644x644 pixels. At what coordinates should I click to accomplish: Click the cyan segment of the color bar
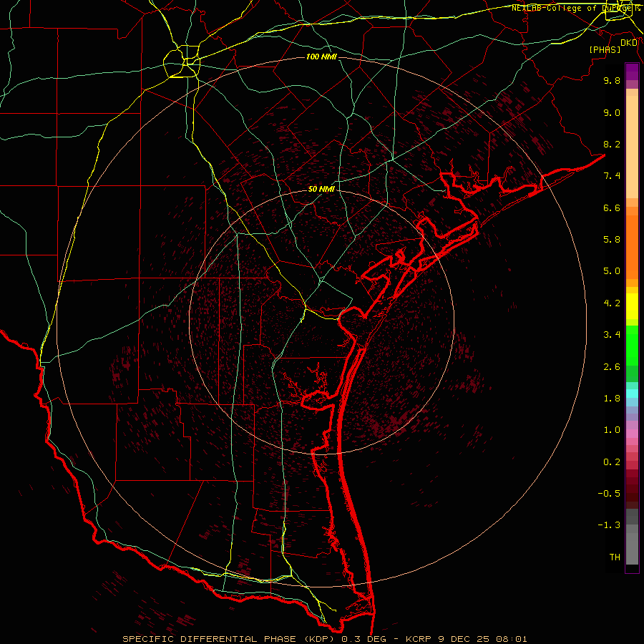pos(632,394)
